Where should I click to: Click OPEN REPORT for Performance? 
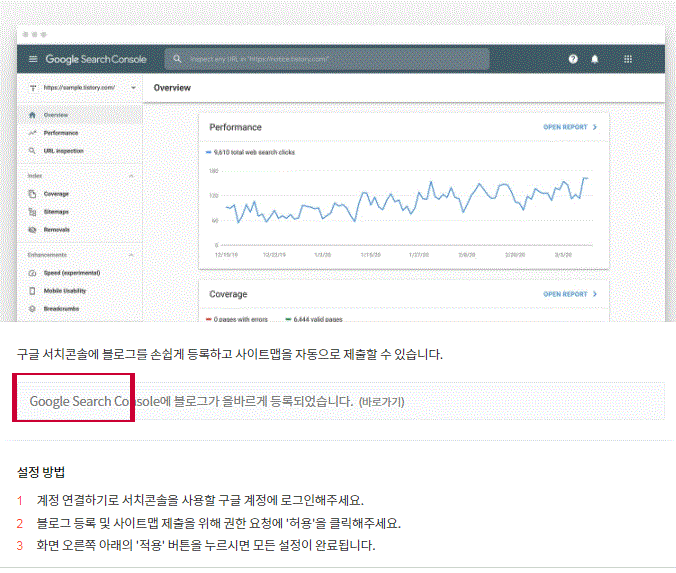tap(565, 127)
